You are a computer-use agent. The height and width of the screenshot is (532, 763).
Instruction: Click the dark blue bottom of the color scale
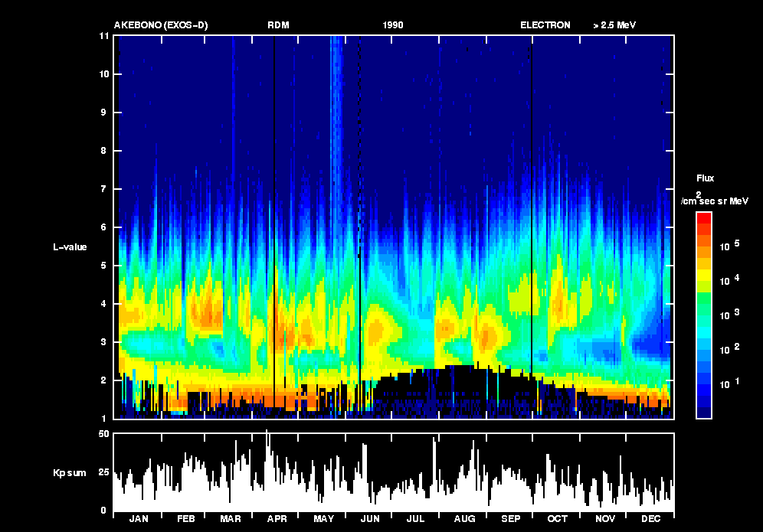tap(704, 412)
